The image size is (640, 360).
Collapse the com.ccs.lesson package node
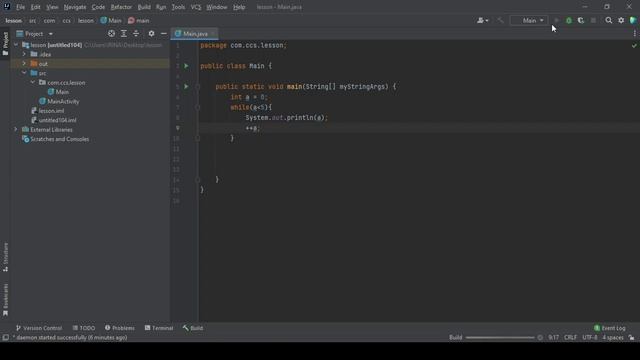[x=33, y=82]
